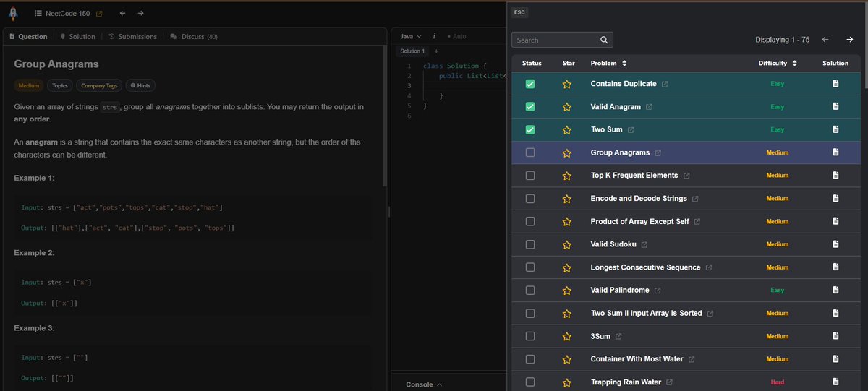Screen dimensions: 868x391
Task: Go to the previous problem arrow
Action: [122, 13]
